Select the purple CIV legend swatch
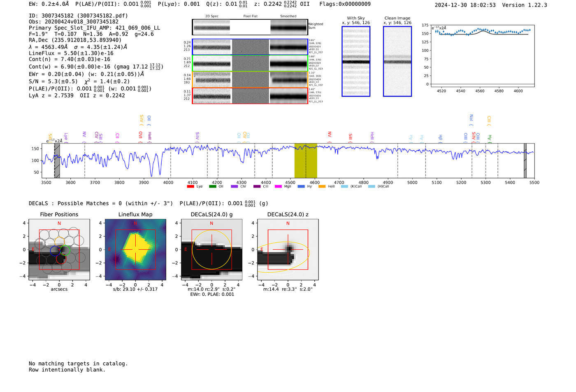Screen dimensions: 576x392 pos(235,187)
